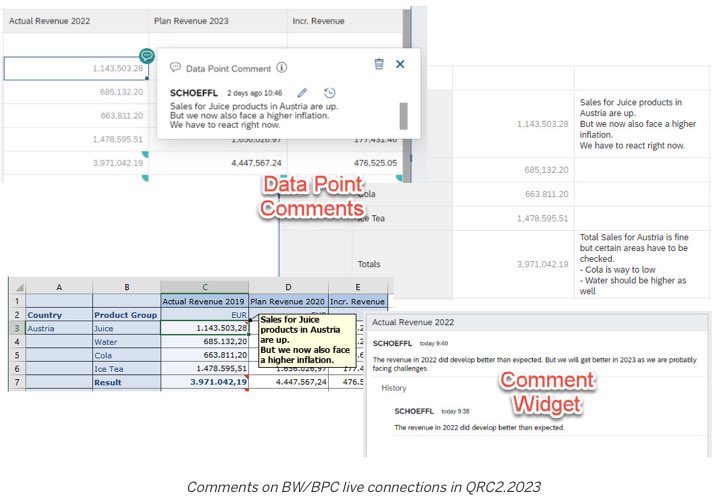The height and width of the screenshot is (502, 717).
Task: Click Excel cell 1.143.503,28
Action: [x=204, y=328]
